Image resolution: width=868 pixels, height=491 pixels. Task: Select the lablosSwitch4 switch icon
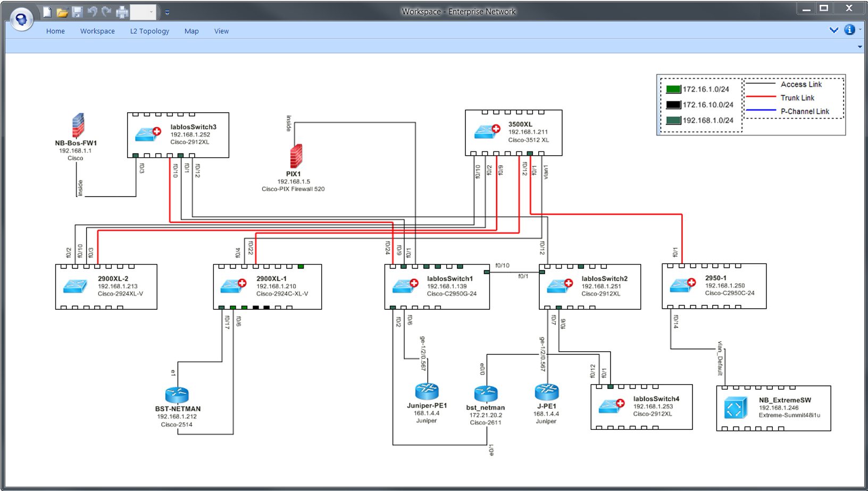pyautogui.click(x=612, y=406)
